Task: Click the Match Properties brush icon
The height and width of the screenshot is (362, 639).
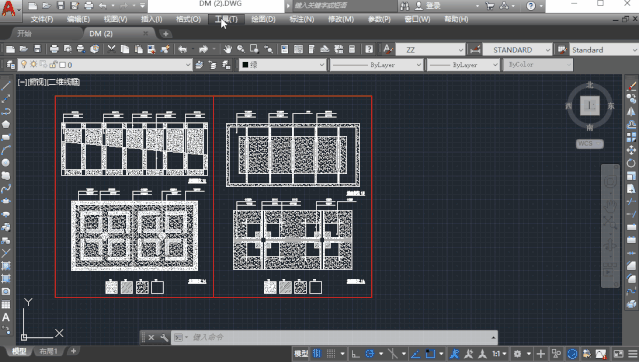Action: pyautogui.click(x=165, y=49)
